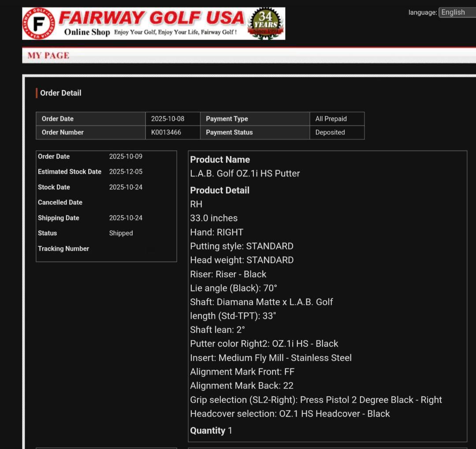Click the Product Name heading
This screenshot has height=449, width=476.
[220, 160]
